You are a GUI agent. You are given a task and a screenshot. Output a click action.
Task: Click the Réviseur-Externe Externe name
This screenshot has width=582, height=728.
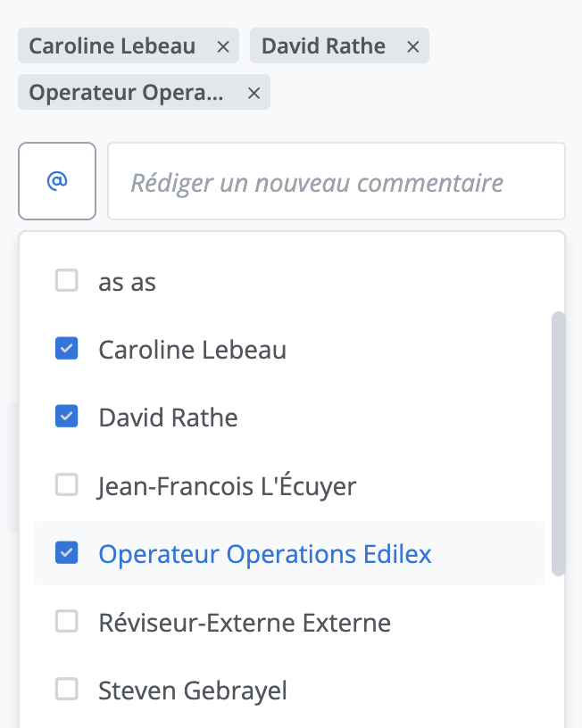pyautogui.click(x=244, y=622)
